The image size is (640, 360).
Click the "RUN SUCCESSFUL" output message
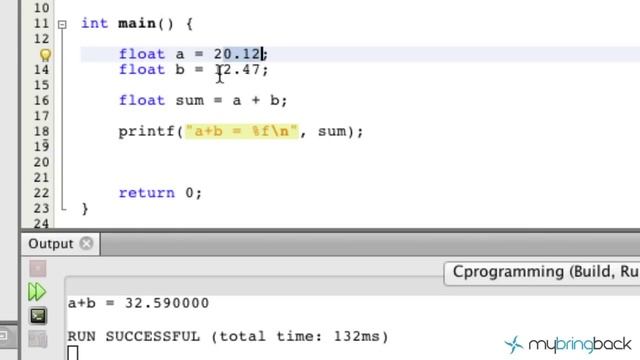(133, 336)
